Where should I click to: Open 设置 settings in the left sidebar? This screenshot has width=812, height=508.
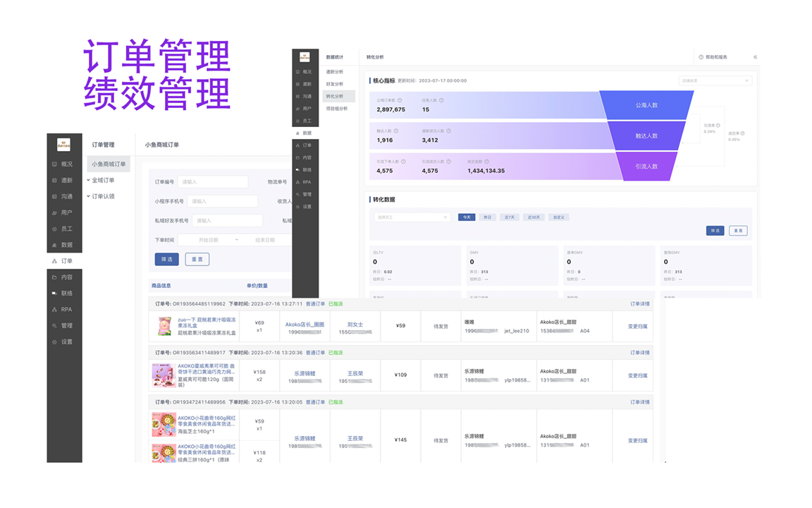pyautogui.click(x=66, y=342)
